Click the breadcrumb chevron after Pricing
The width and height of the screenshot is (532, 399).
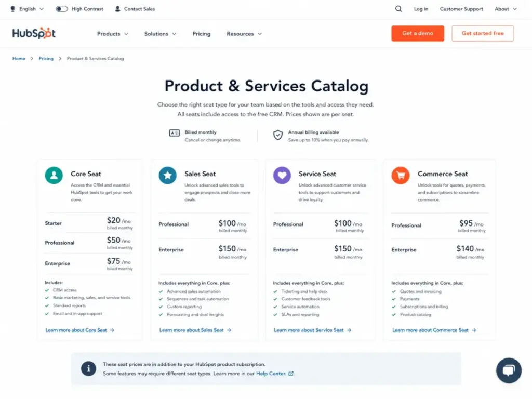[60, 59]
